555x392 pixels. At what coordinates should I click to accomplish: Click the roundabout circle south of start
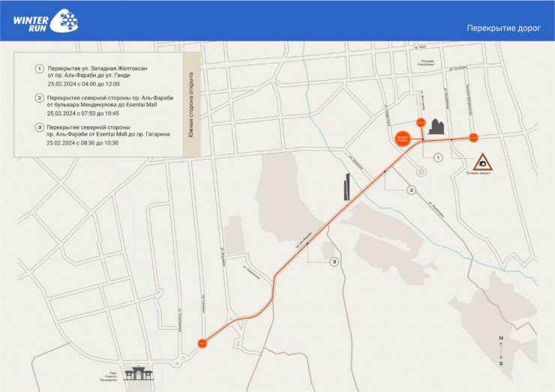click(421, 171)
